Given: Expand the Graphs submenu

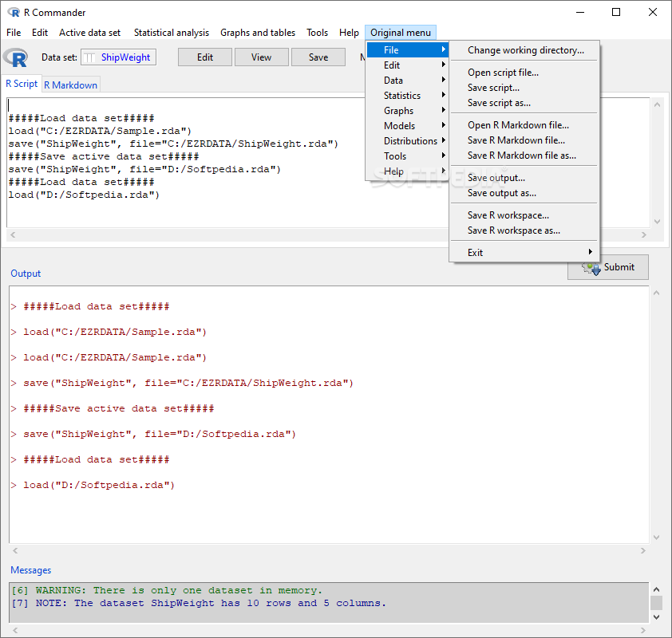Looking at the screenshot, I should point(407,111).
